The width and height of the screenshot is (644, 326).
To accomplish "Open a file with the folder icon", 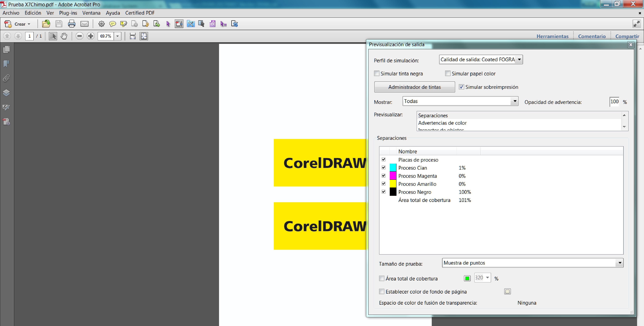I will 46,24.
